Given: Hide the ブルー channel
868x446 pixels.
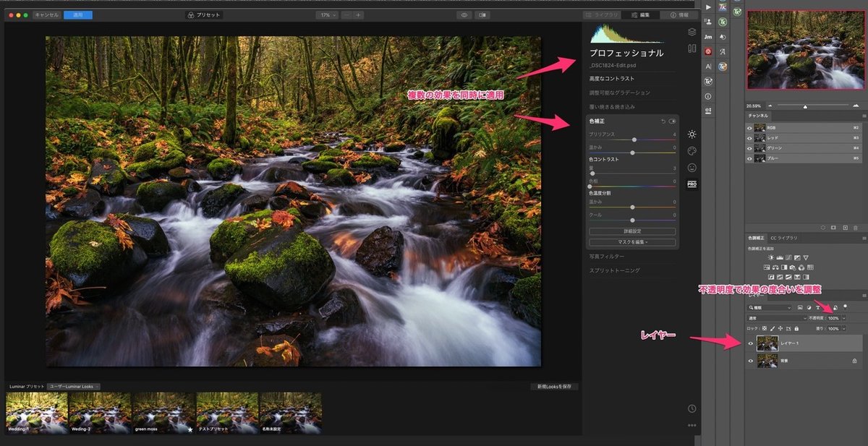Looking at the screenshot, I should click(x=750, y=158).
